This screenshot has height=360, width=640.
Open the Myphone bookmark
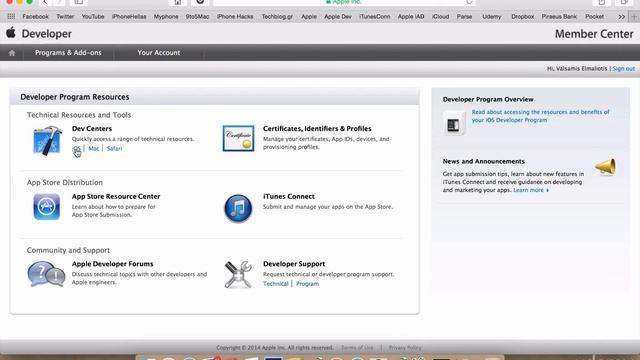[x=166, y=17]
